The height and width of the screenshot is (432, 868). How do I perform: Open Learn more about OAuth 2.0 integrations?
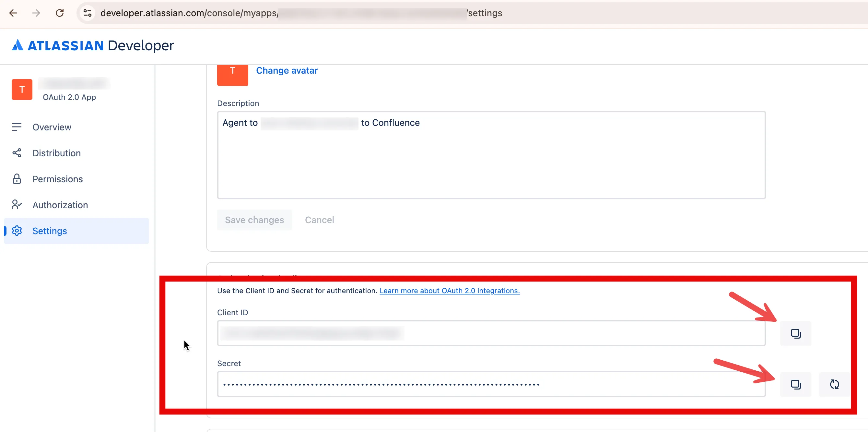point(450,291)
